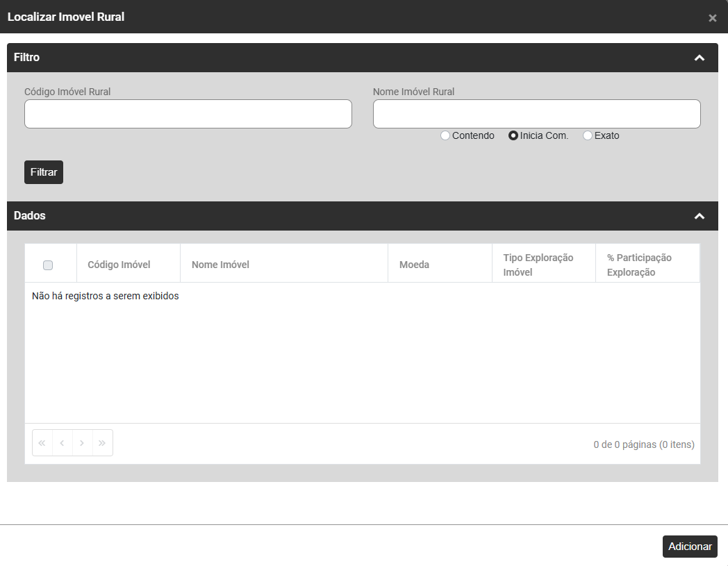Select the Exato radio option

click(588, 136)
